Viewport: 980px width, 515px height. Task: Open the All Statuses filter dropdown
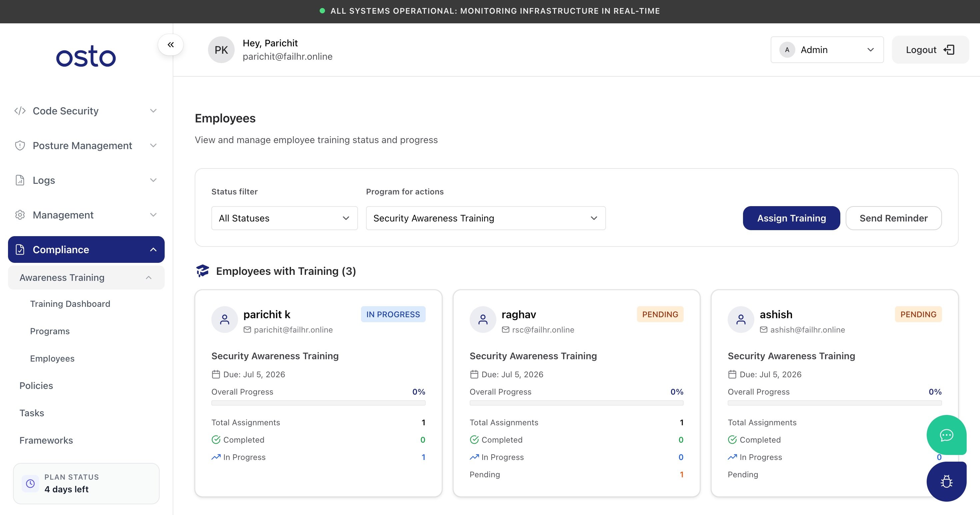[285, 218]
